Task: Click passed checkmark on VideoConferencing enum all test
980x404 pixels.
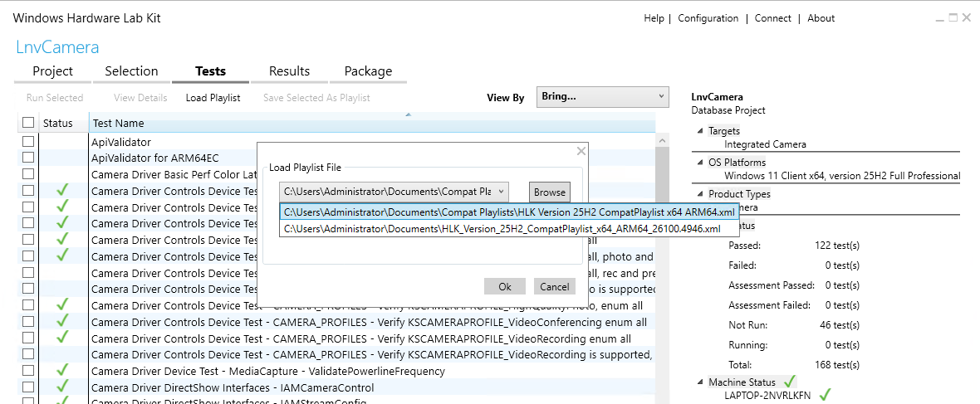Action: tap(62, 321)
